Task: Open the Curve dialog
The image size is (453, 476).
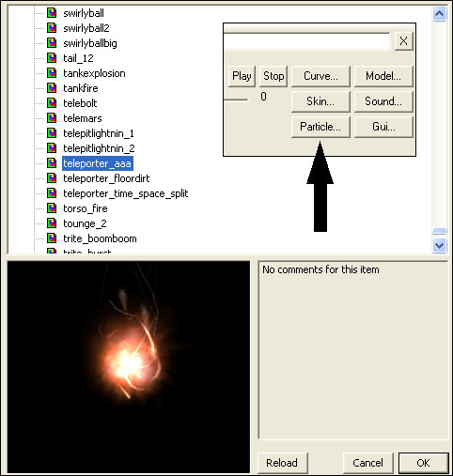Action: 320,76
